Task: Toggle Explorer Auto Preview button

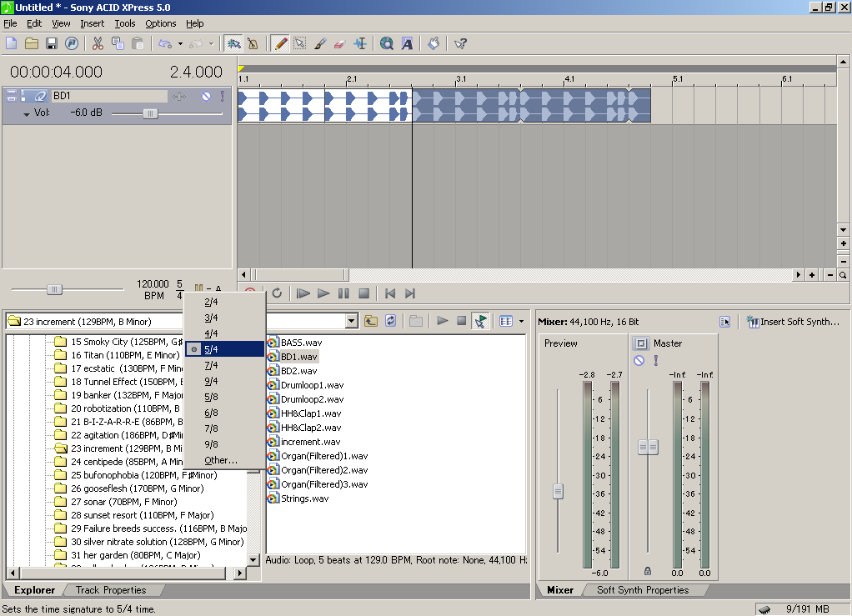Action: click(480, 321)
